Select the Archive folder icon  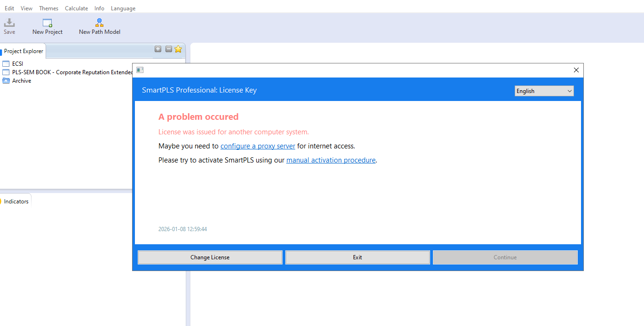(x=6, y=81)
